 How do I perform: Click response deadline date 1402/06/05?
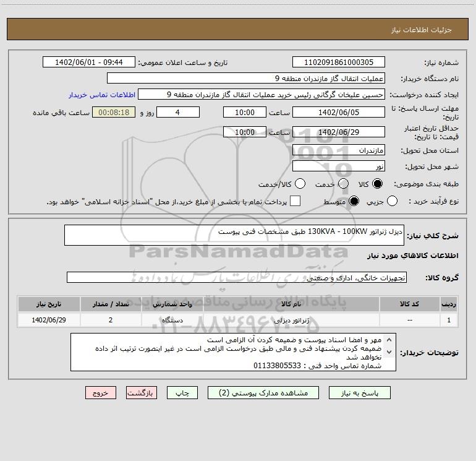click(x=339, y=112)
